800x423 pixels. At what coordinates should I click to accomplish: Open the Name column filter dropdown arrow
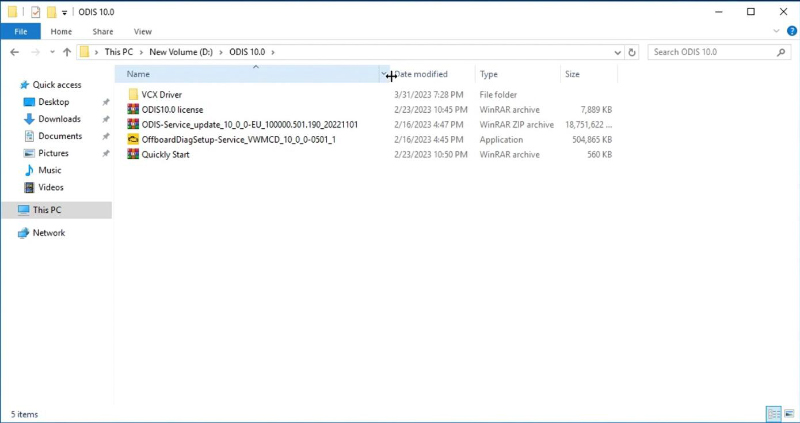pos(384,74)
